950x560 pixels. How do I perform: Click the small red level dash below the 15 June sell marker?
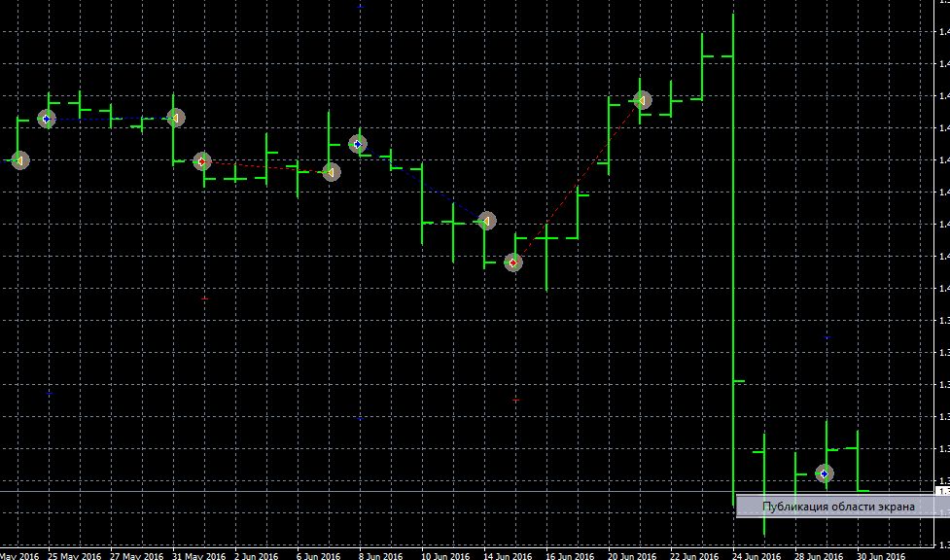(516, 401)
